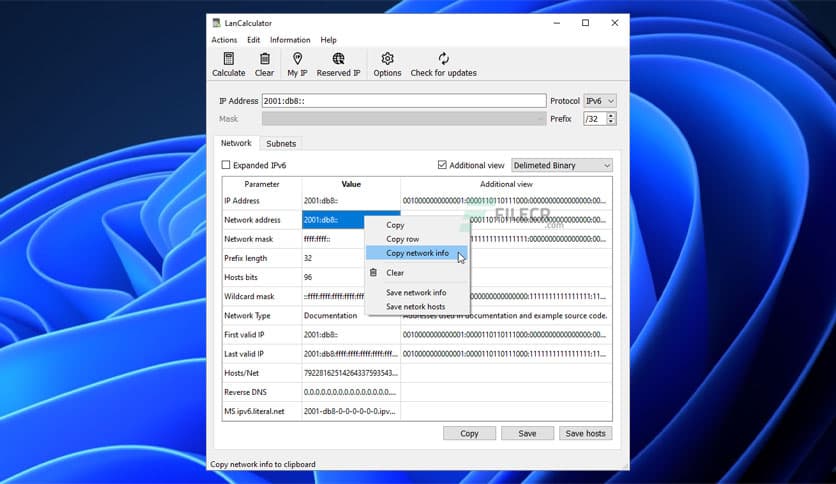This screenshot has height=484, width=836.
Task: Click the Parameter column header
Action: point(262,184)
